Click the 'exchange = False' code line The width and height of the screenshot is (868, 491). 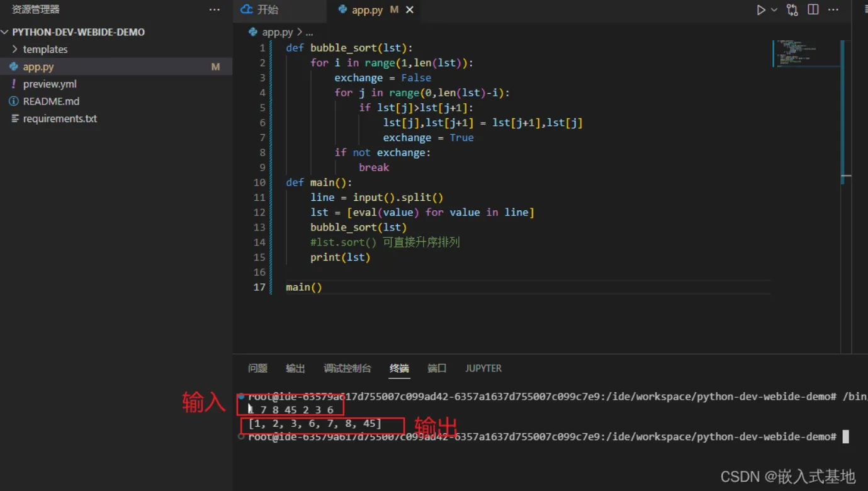point(383,78)
